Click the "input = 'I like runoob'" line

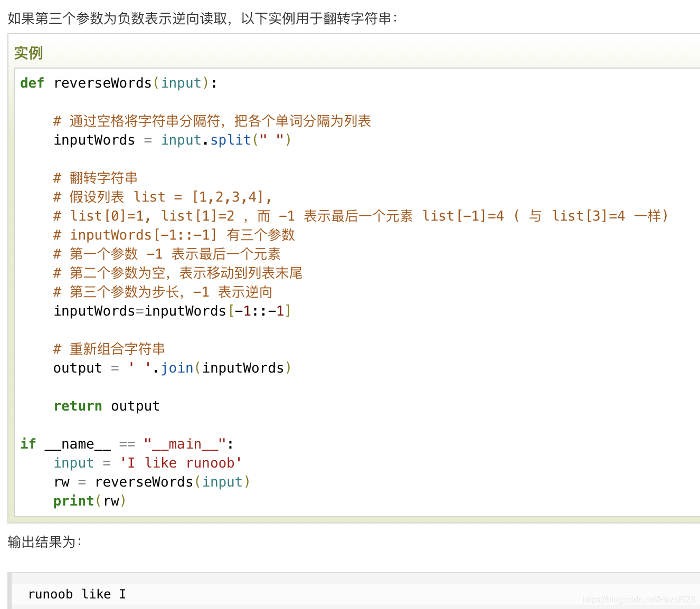click(x=148, y=463)
